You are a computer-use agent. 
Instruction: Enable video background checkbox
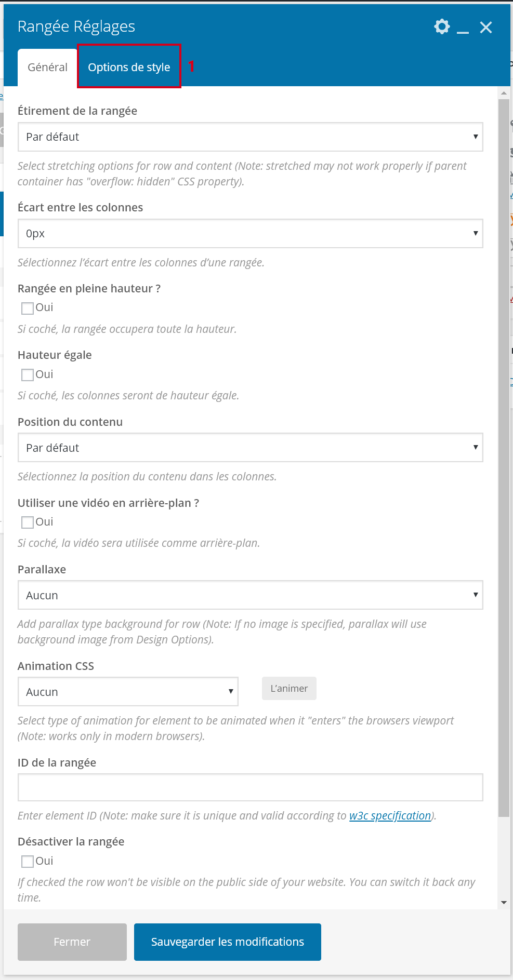pyautogui.click(x=28, y=522)
